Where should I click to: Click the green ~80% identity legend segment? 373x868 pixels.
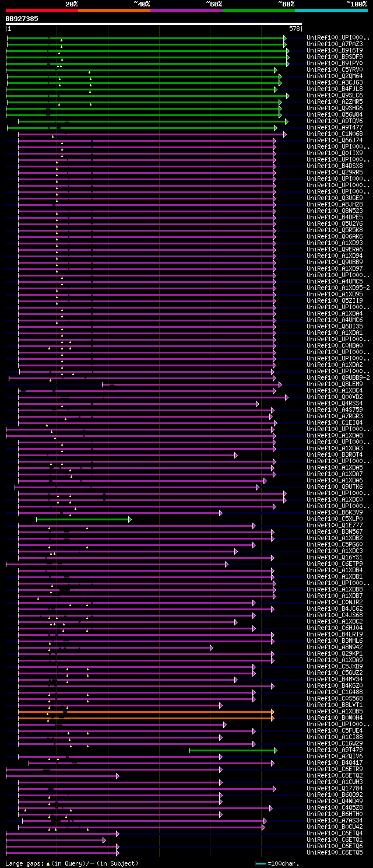tap(259, 10)
